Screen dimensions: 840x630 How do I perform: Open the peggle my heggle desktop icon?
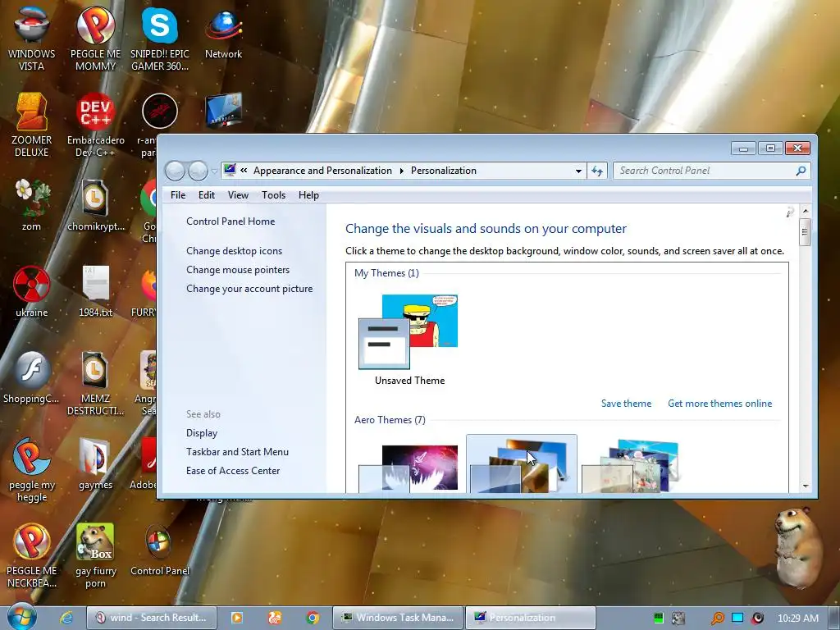click(31, 470)
